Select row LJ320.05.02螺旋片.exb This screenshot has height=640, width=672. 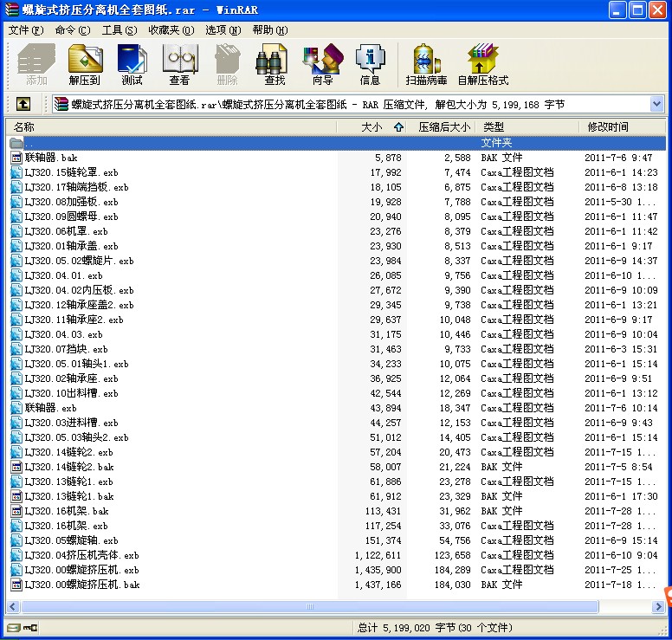click(x=338, y=261)
